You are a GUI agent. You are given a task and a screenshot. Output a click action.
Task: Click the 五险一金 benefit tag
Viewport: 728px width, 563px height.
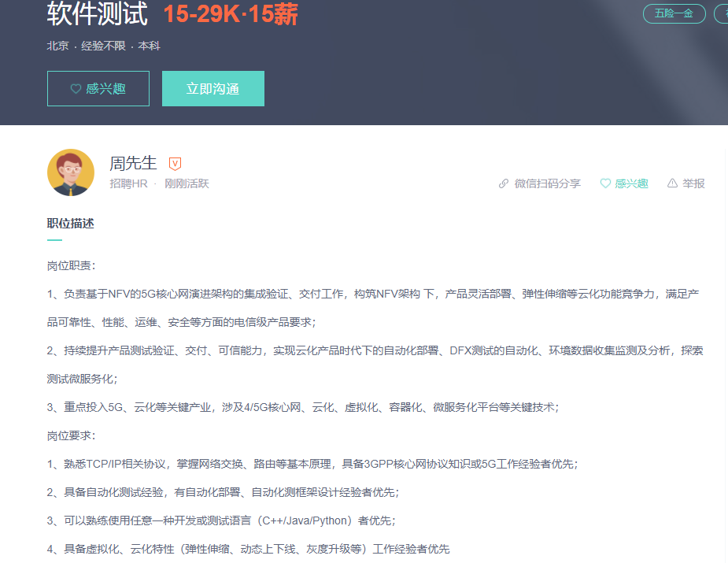tap(674, 13)
